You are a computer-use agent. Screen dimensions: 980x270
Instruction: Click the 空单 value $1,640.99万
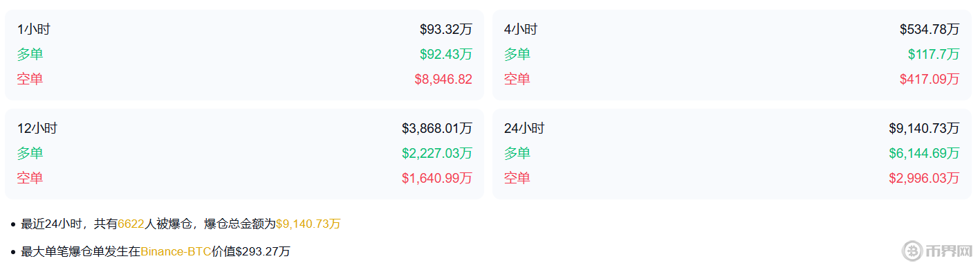tap(437, 178)
